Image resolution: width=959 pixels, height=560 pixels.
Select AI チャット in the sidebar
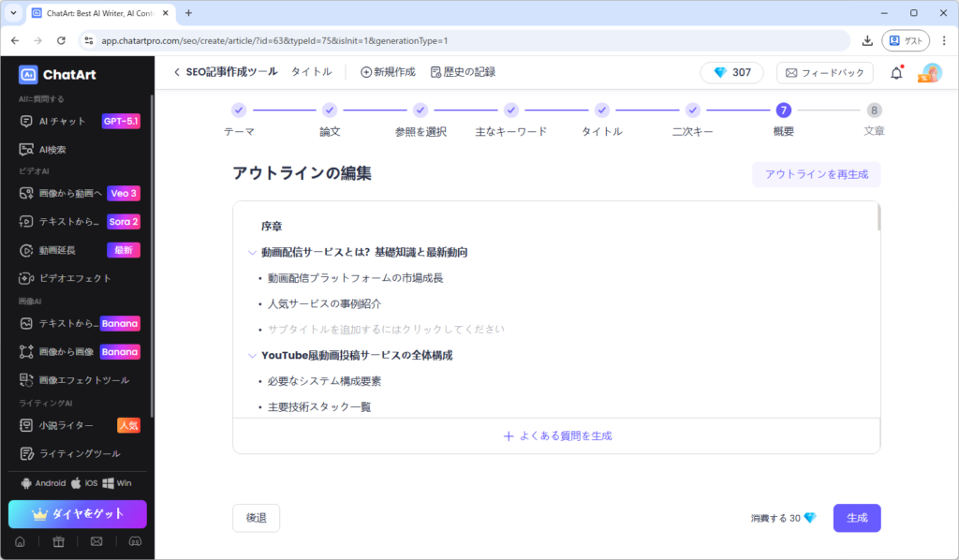tap(62, 121)
